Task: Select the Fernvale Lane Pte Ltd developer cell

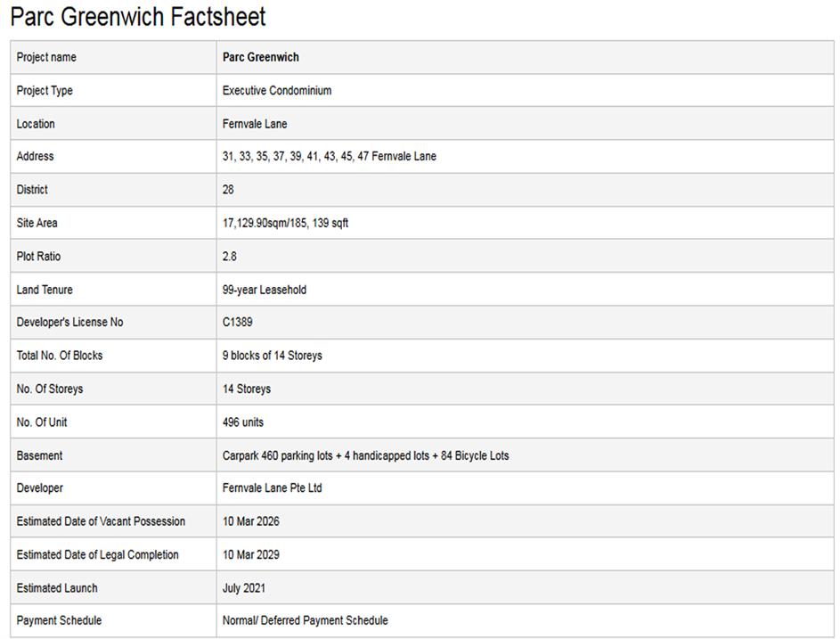Action: click(273, 488)
